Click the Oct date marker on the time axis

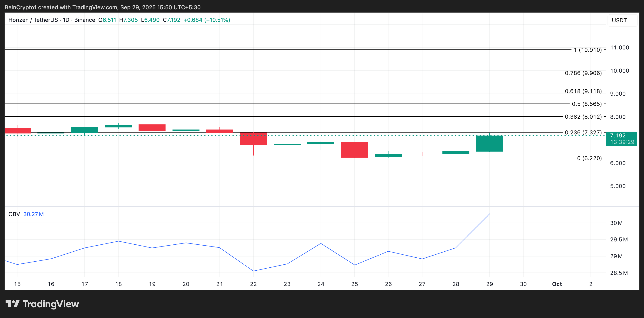click(557, 284)
